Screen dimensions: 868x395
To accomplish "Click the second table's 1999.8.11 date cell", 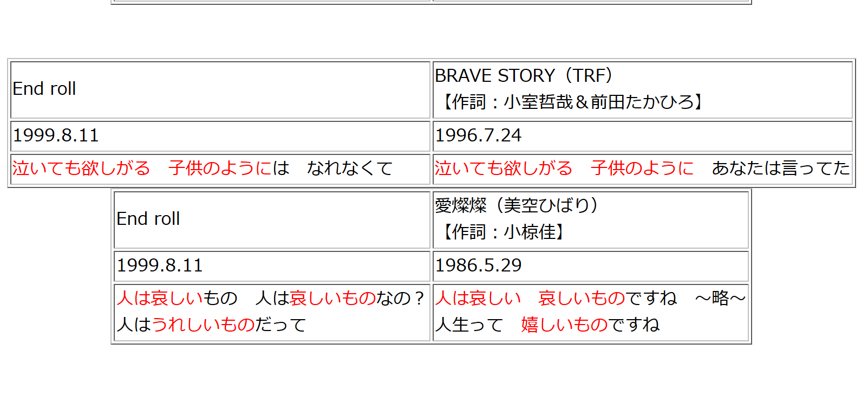I will [x=272, y=266].
